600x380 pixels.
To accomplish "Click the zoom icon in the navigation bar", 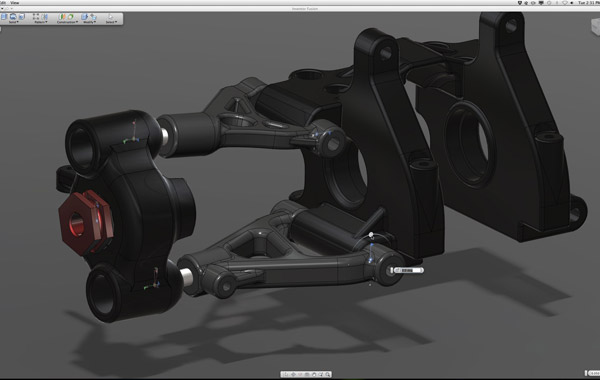I will point(328,374).
